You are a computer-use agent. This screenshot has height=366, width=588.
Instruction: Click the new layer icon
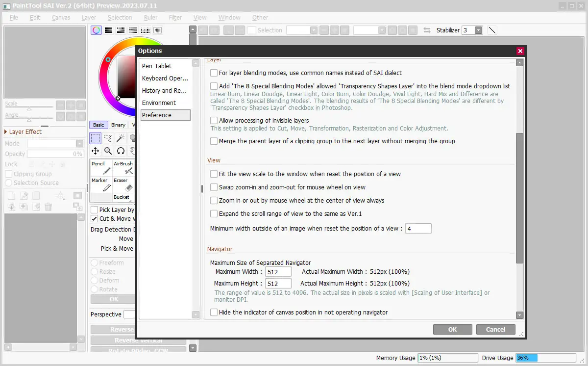pos(11,196)
